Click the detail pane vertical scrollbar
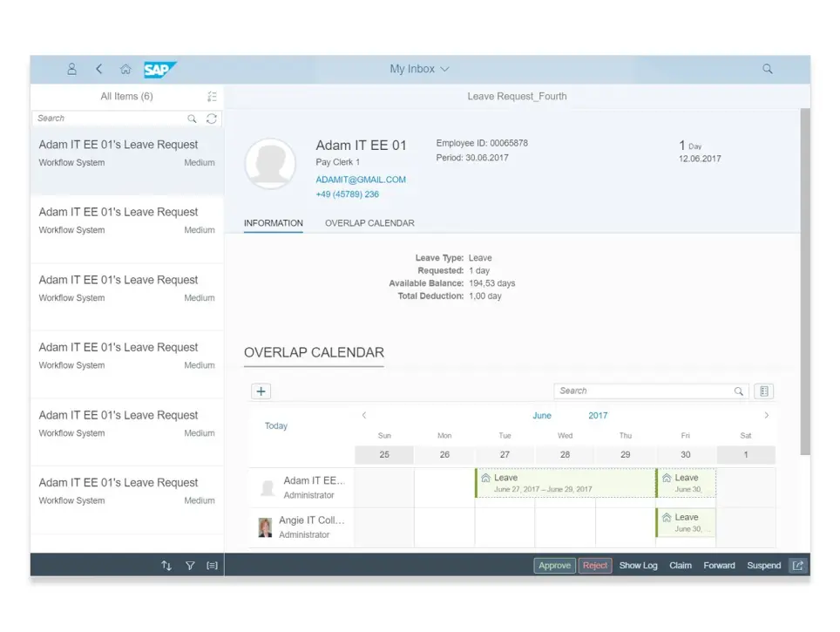 [805, 282]
